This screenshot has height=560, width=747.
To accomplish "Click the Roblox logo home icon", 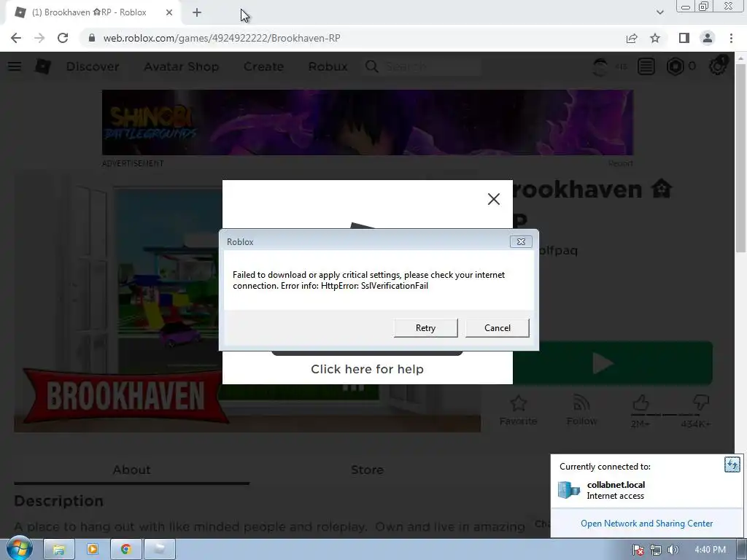I will tap(43, 66).
